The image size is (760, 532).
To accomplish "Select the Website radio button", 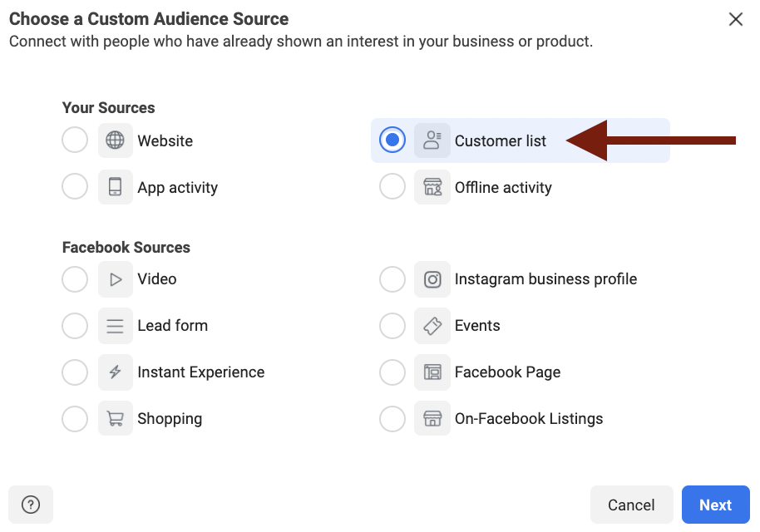I will coord(75,140).
